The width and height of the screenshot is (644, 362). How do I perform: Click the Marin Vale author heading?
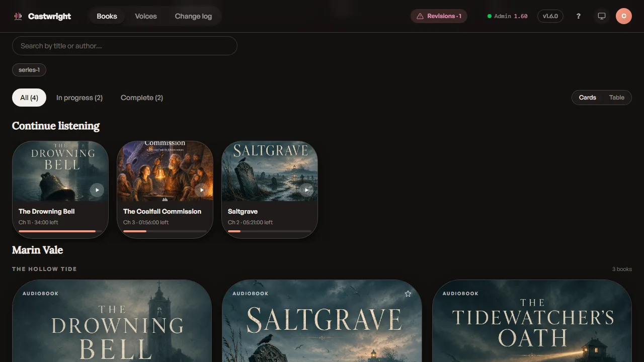37,250
